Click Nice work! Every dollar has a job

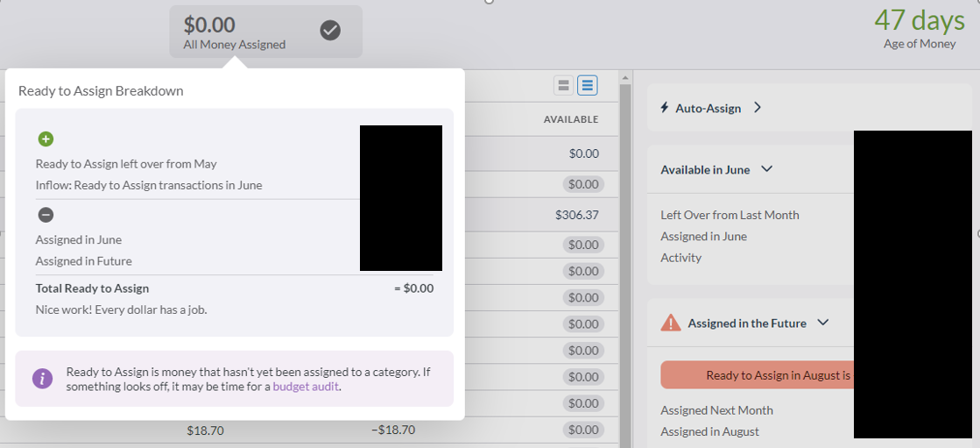[x=121, y=309]
